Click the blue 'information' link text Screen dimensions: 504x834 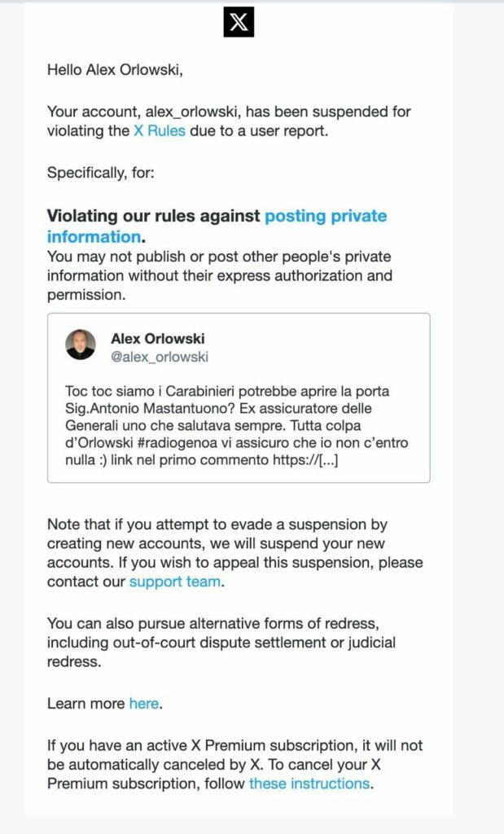pos(94,237)
